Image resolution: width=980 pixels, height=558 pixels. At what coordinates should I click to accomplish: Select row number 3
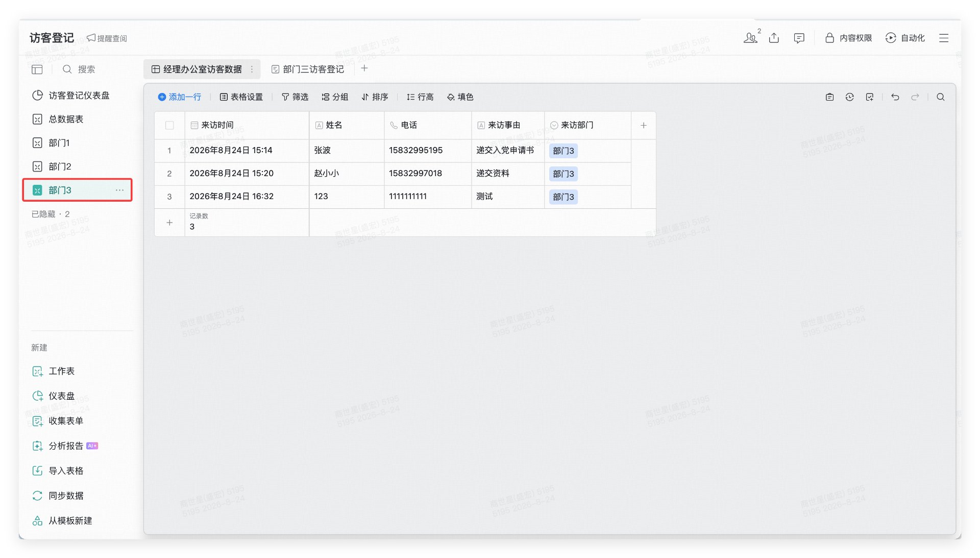169,197
